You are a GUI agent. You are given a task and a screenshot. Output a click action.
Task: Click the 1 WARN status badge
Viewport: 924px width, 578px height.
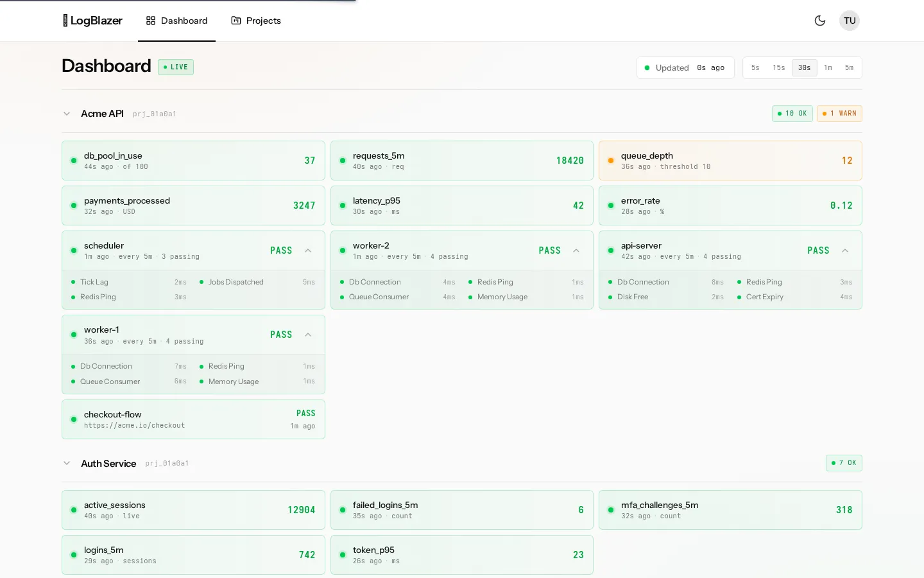pos(839,114)
